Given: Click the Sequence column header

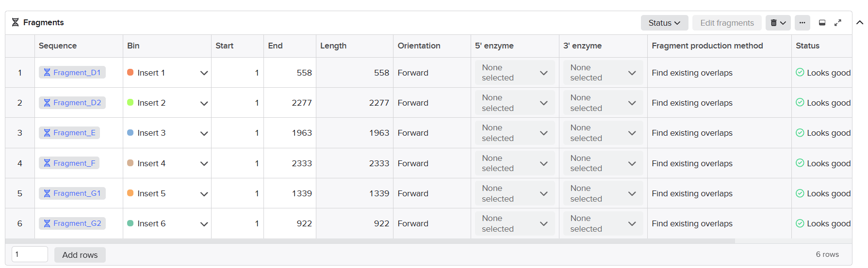Looking at the screenshot, I should (x=58, y=46).
